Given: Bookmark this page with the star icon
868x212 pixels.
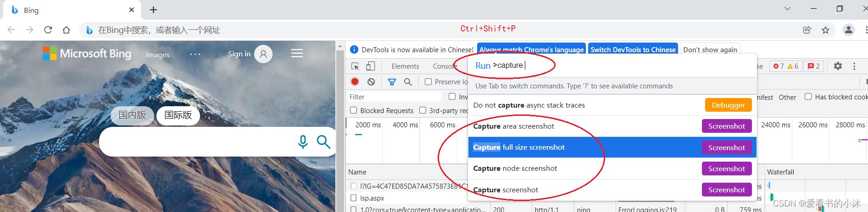Looking at the screenshot, I should pos(825,30).
